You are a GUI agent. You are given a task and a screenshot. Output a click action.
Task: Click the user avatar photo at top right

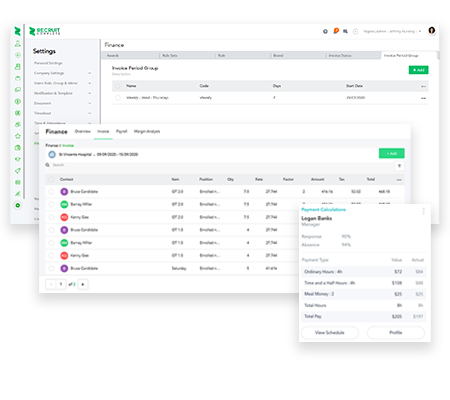click(x=432, y=31)
